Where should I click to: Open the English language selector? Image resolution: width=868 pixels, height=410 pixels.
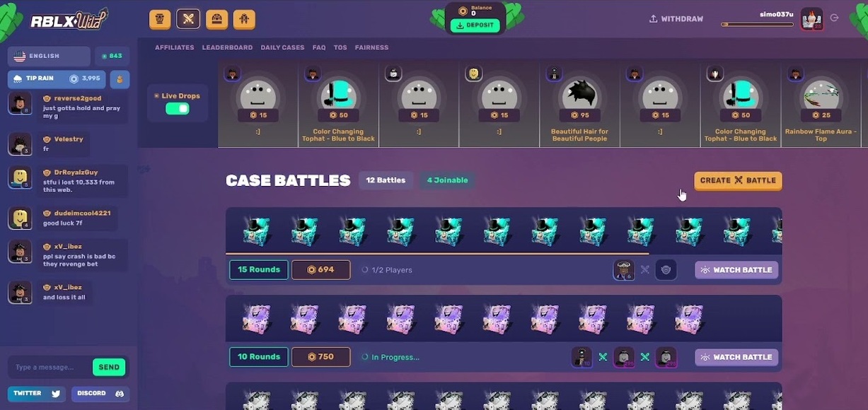[x=49, y=56]
